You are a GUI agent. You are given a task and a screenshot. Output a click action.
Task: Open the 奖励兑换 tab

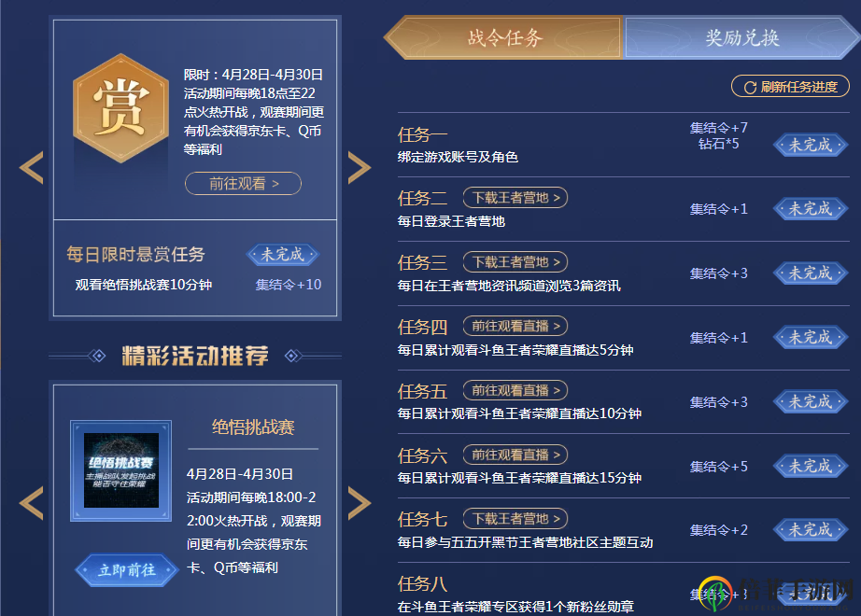click(741, 38)
